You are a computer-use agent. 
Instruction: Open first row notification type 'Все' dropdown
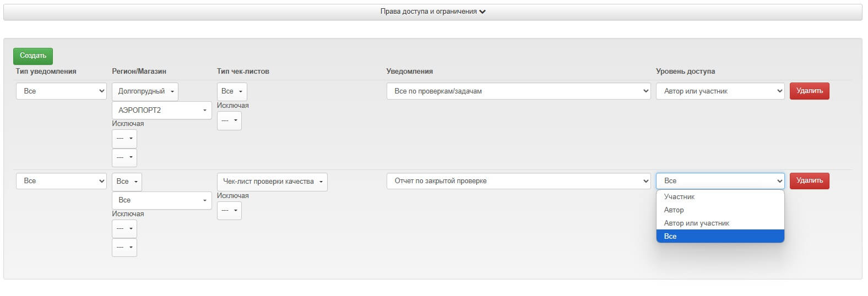click(61, 91)
